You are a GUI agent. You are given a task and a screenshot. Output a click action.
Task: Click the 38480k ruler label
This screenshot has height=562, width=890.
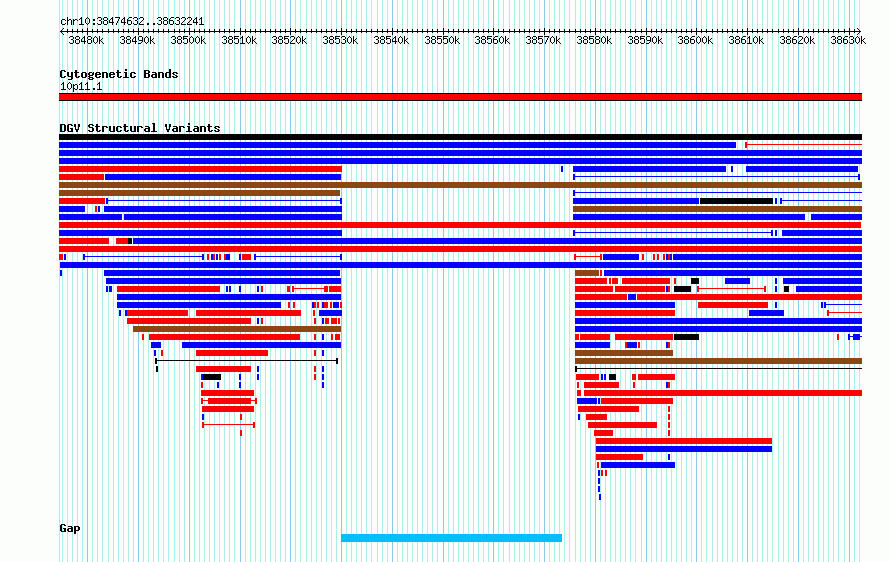click(x=86, y=40)
